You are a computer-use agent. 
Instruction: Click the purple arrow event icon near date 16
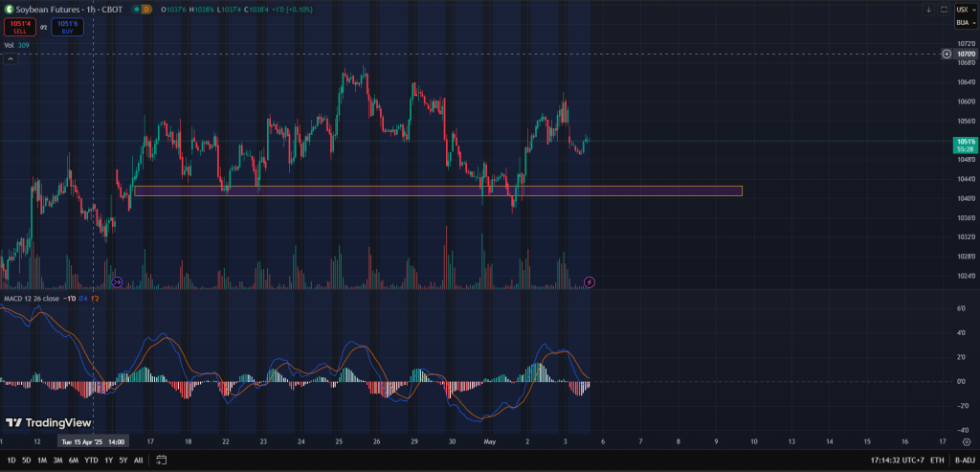pos(117,282)
